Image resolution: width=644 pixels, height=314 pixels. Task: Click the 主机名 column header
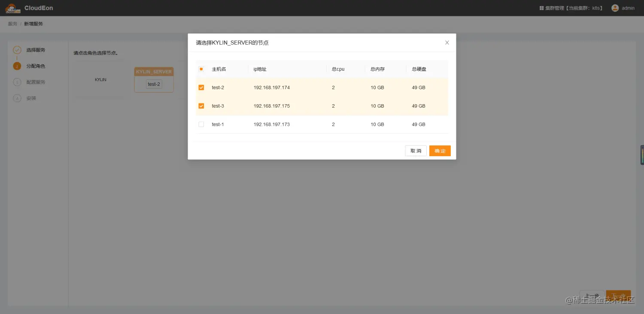point(219,69)
